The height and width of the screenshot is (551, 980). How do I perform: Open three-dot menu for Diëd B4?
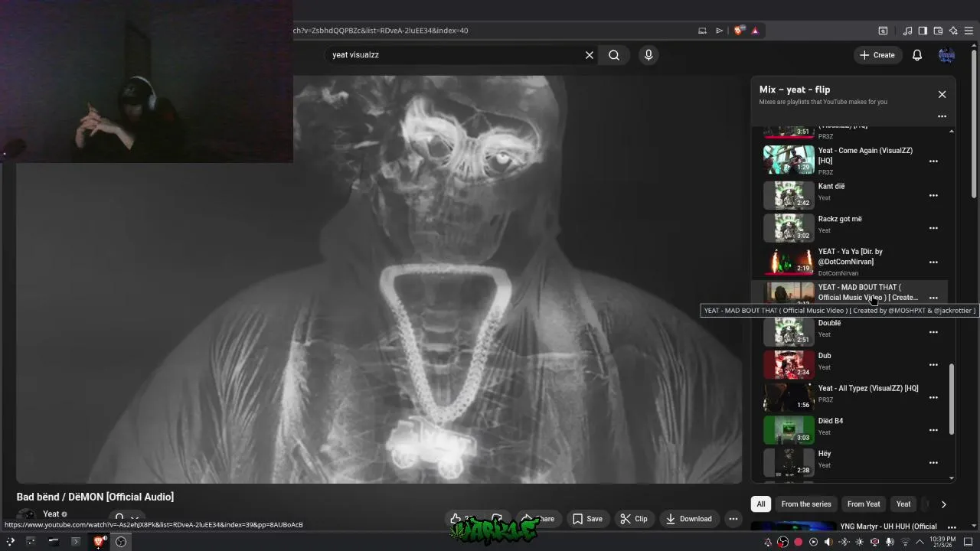pos(933,430)
